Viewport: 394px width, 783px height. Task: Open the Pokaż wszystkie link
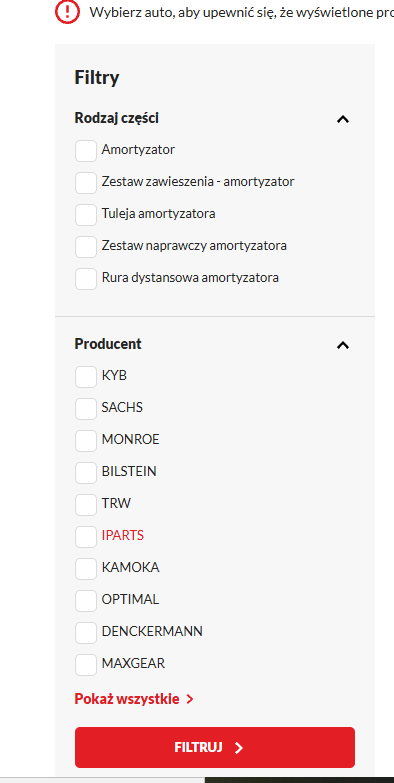134,699
